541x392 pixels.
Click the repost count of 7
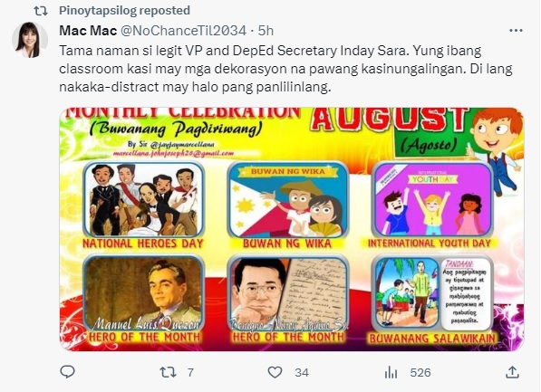(190, 373)
